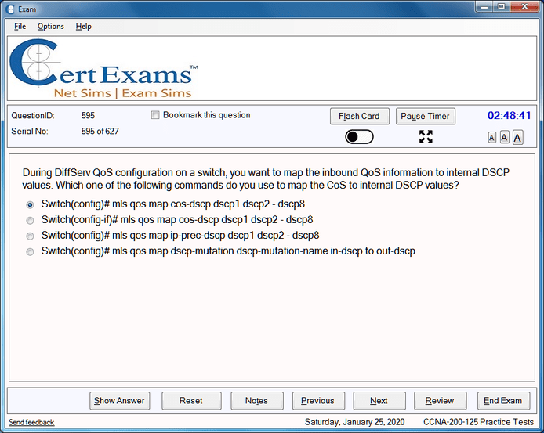
Task: Maximize the Exam window
Action: click(501, 7)
